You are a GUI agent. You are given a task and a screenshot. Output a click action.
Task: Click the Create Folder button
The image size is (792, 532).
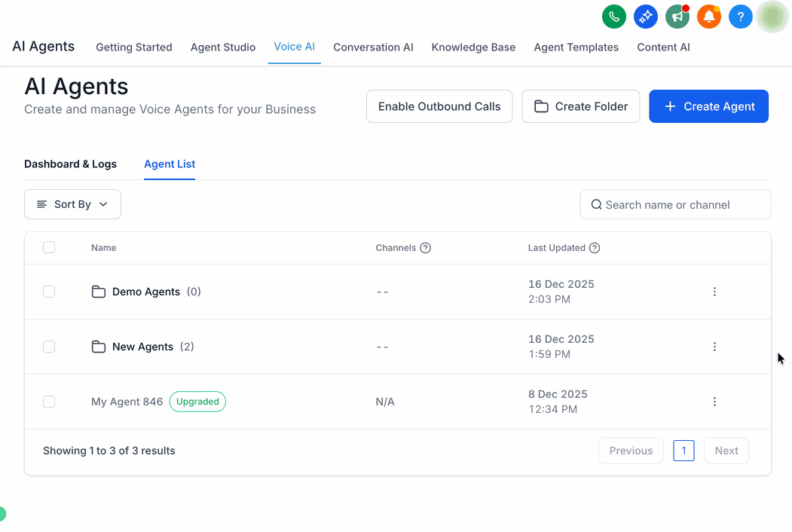click(581, 106)
